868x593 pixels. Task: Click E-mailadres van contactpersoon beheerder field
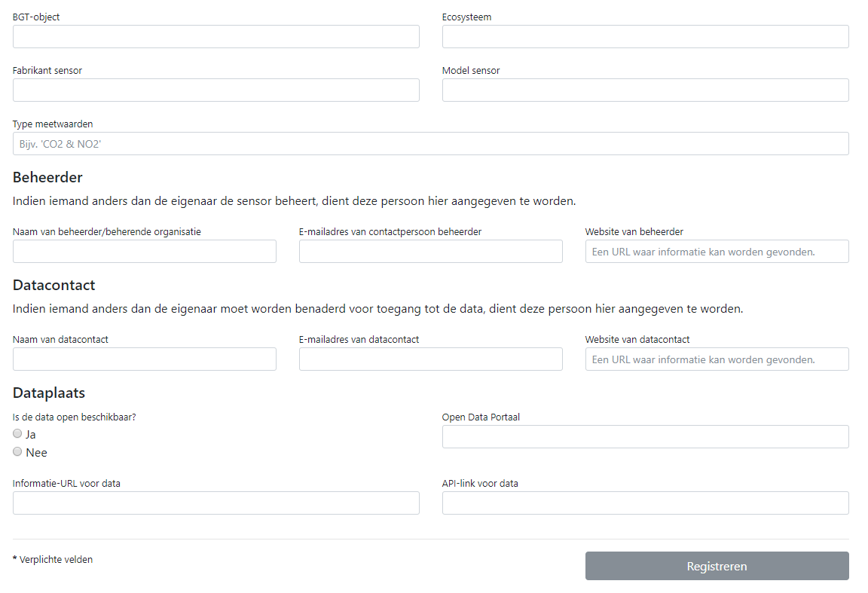tap(430, 252)
